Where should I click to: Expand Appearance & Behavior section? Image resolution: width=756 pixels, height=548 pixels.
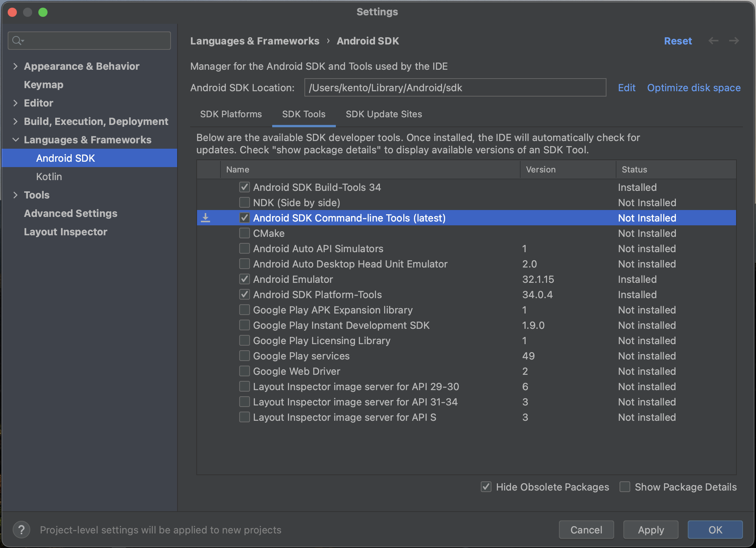[15, 66]
